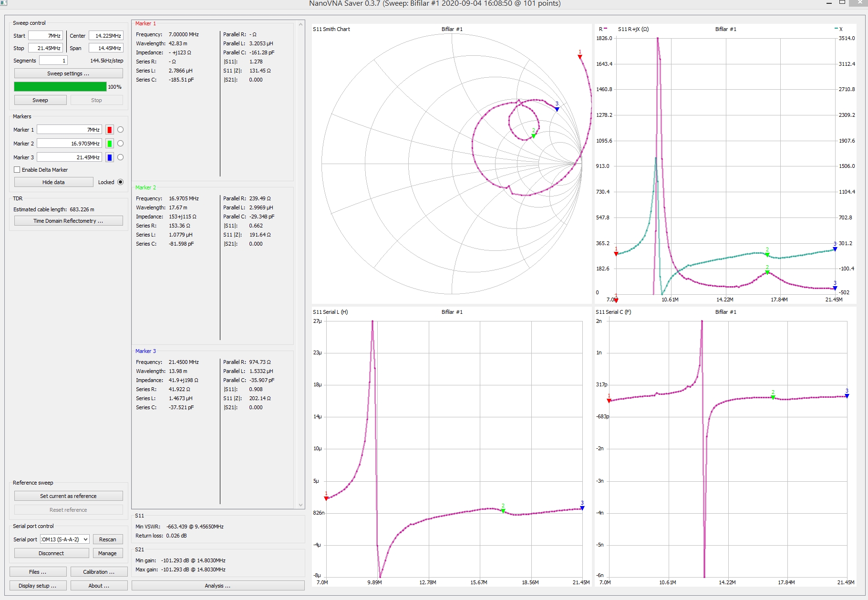
Task: Click the Return loss 0.026 dB value
Action: [176, 536]
